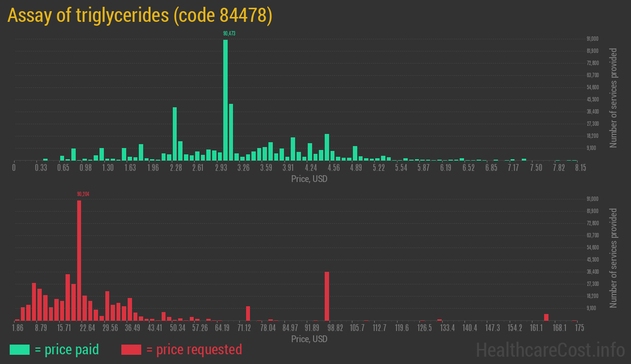Click the tall green bar near 2.28

click(x=175, y=133)
